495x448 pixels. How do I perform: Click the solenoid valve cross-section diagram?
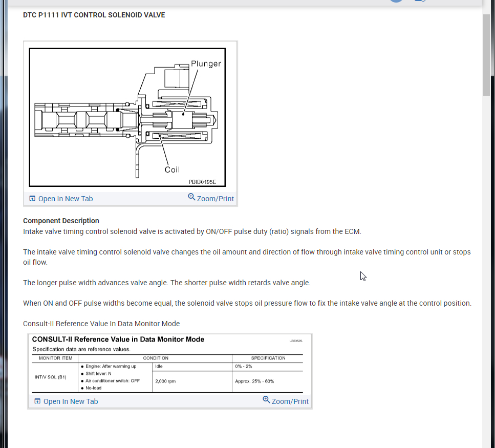(x=127, y=117)
